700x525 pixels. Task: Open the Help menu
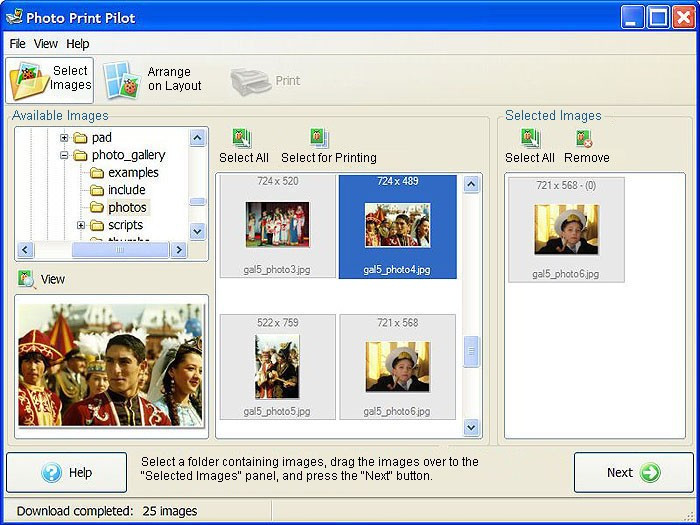tap(78, 44)
